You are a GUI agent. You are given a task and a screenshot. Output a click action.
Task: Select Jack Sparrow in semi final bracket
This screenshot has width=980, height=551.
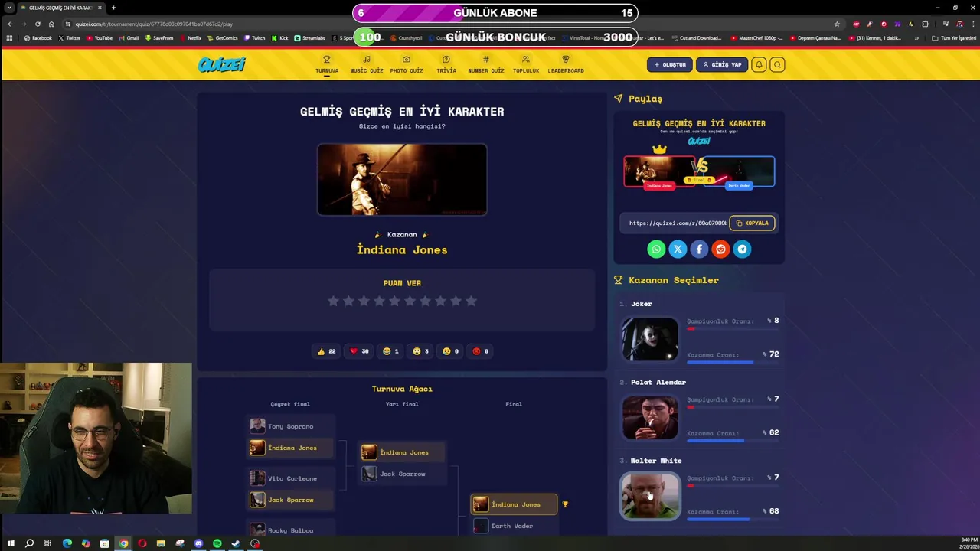(x=402, y=474)
